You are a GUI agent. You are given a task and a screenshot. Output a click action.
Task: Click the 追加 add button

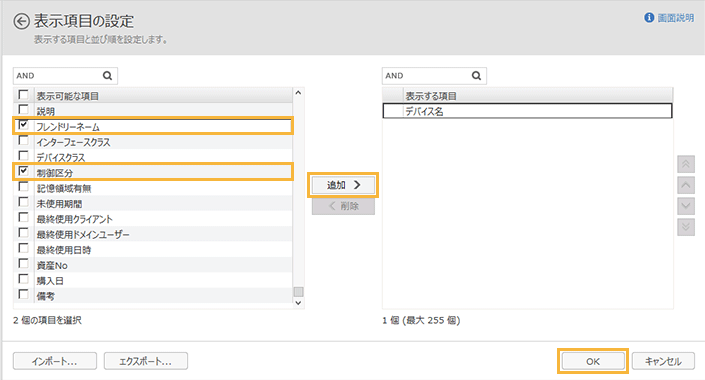[344, 185]
